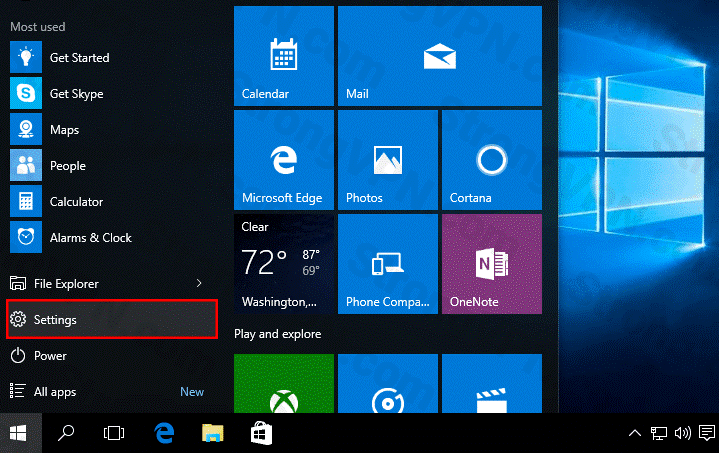Click the Most used heading

(38, 27)
